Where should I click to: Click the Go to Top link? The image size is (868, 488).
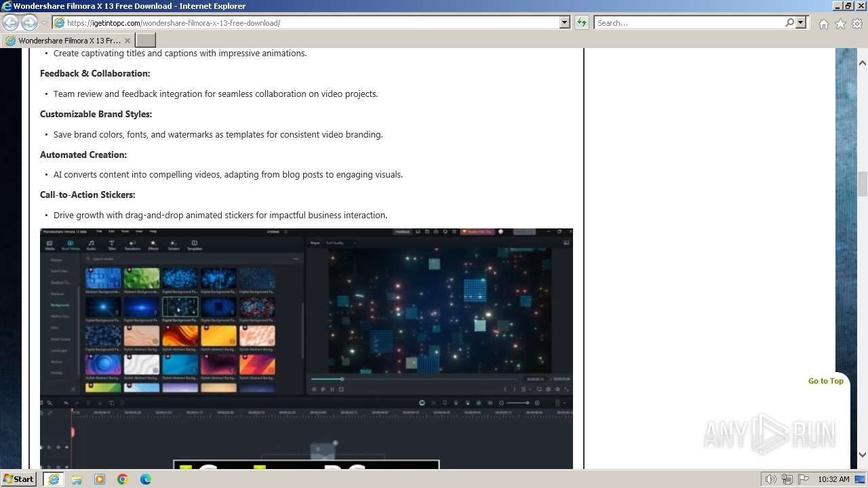click(x=825, y=381)
